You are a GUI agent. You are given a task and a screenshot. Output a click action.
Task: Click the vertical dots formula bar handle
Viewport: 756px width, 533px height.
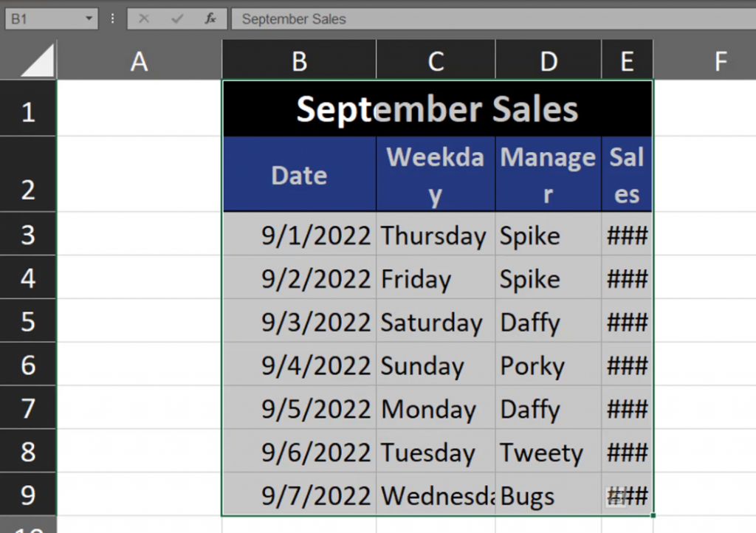coord(112,19)
